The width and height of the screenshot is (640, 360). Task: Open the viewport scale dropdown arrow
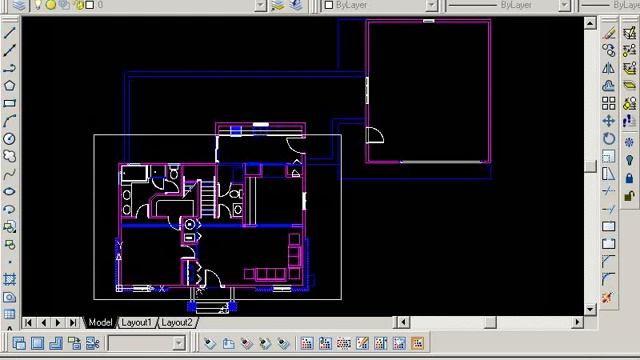179,343
